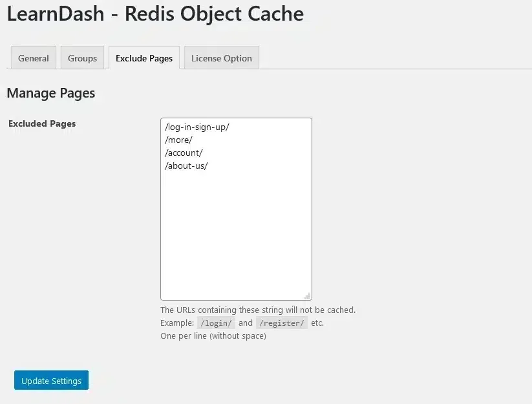This screenshot has width=532, height=404.
Task: Open the License Option tab
Action: tap(221, 58)
